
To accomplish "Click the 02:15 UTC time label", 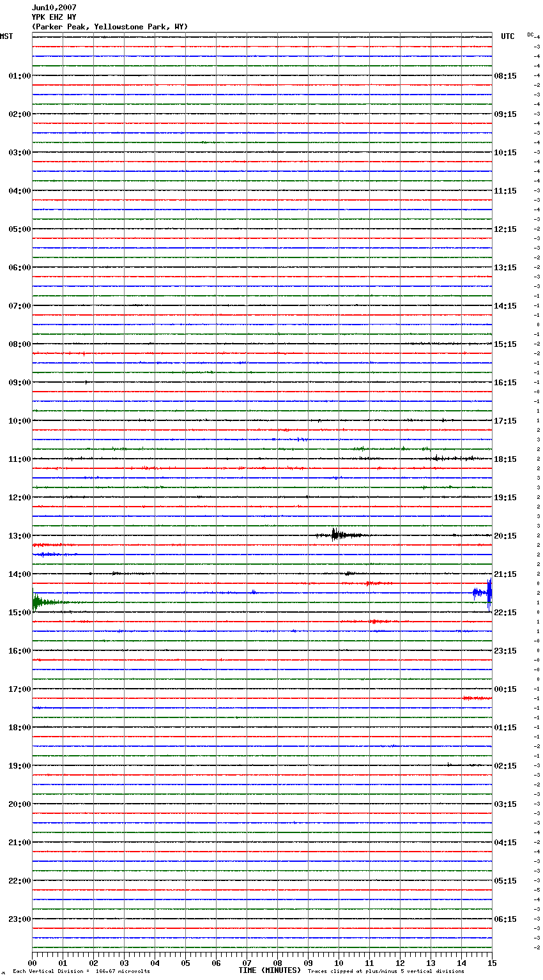I will [x=505, y=766].
